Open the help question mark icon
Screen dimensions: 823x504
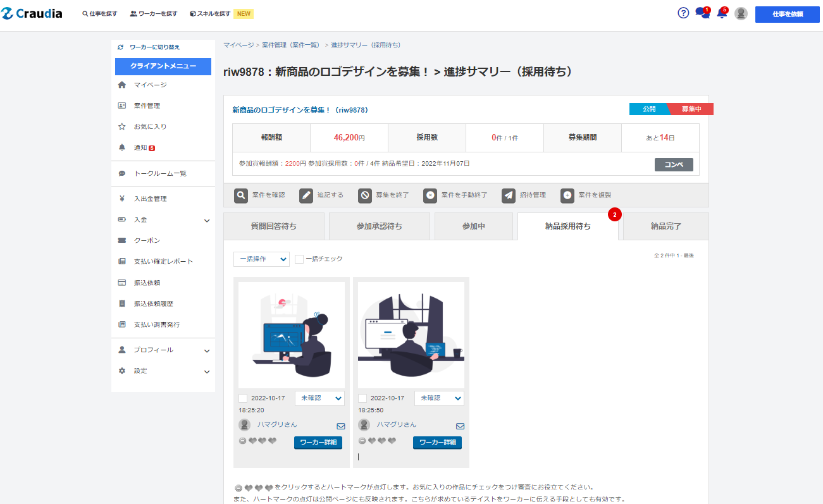[683, 13]
